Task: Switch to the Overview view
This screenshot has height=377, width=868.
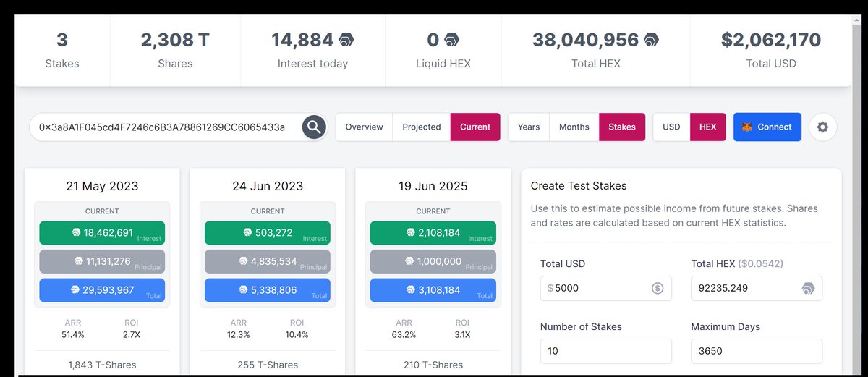Action: coord(364,127)
